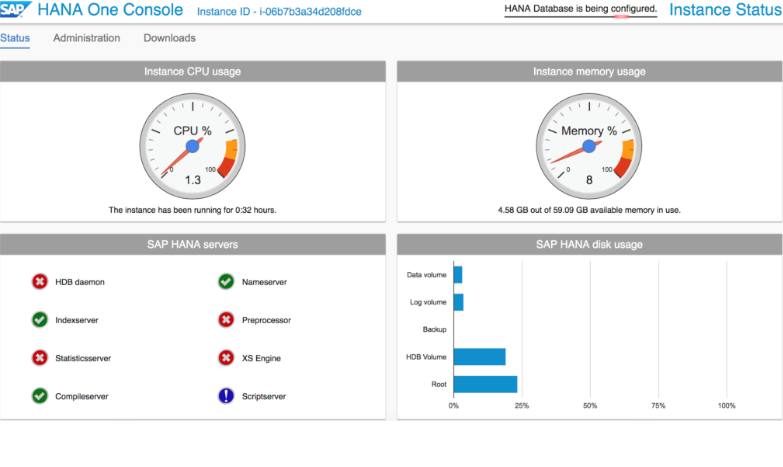The width and height of the screenshot is (783, 467).
Task: Click the Root chart label
Action: coord(439,384)
